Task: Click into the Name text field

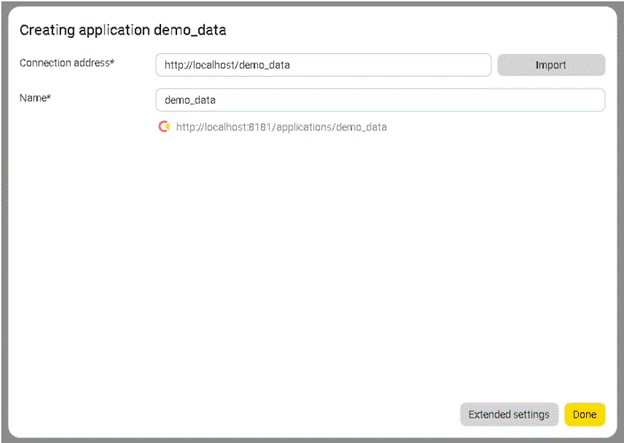Action: [x=380, y=100]
